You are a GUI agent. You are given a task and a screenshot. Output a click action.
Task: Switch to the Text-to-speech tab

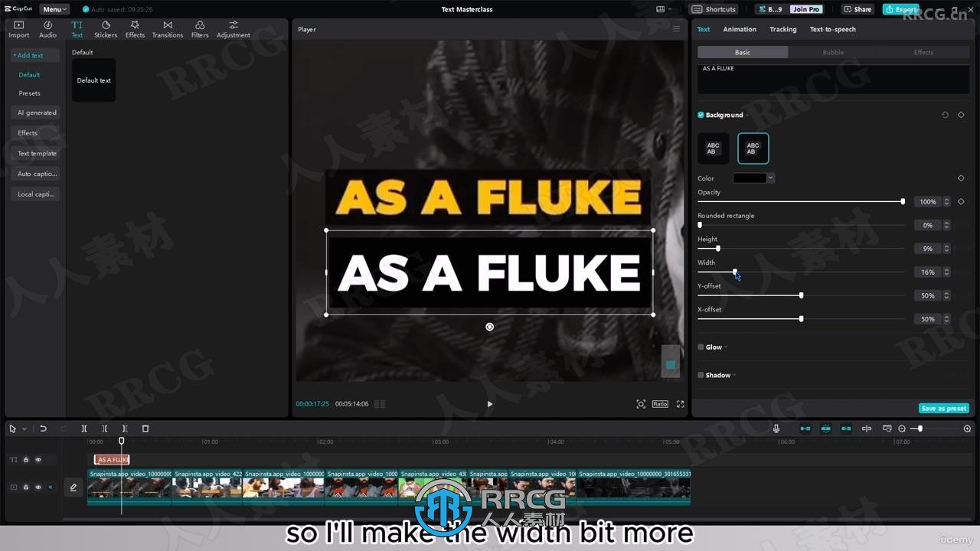coord(833,29)
